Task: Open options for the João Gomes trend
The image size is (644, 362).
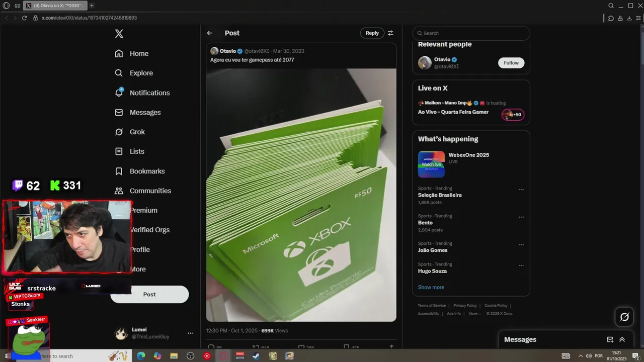Action: click(521, 245)
